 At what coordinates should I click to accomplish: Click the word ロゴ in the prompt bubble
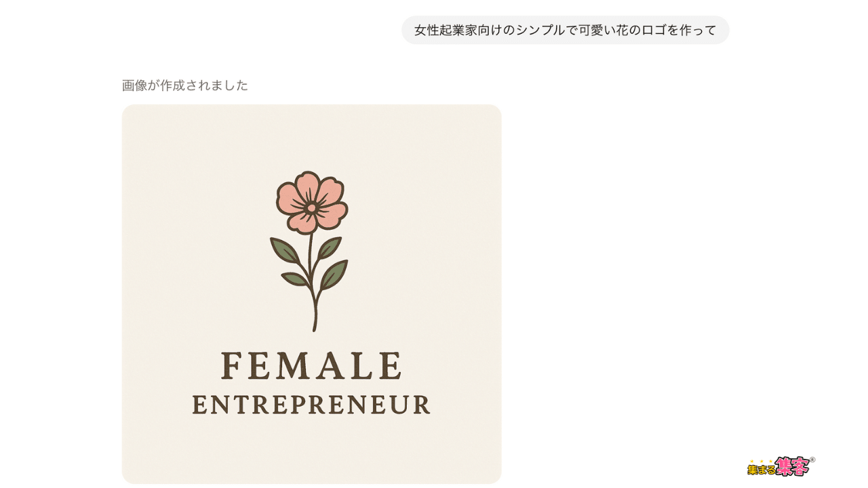(x=654, y=30)
